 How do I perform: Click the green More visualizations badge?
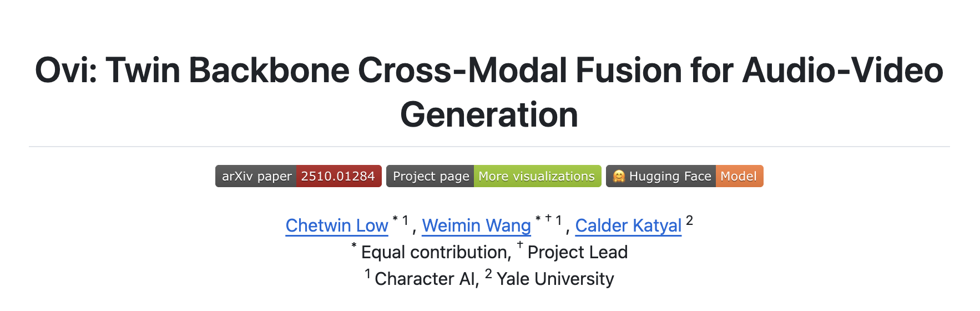[x=537, y=177]
